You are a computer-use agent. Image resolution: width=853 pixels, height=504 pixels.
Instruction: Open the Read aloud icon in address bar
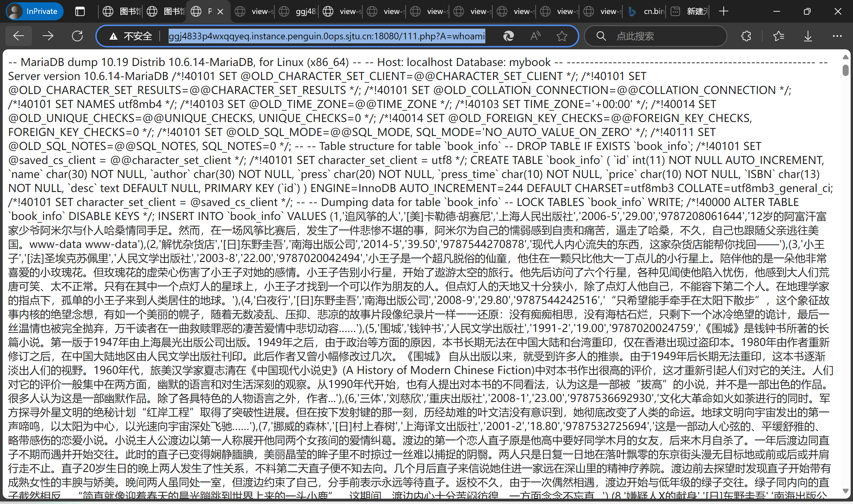click(x=535, y=36)
